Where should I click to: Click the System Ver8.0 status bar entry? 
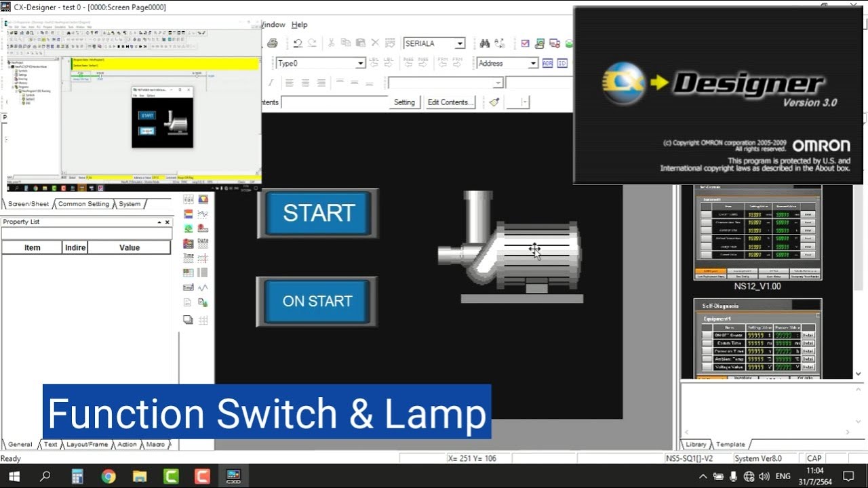[x=758, y=459]
